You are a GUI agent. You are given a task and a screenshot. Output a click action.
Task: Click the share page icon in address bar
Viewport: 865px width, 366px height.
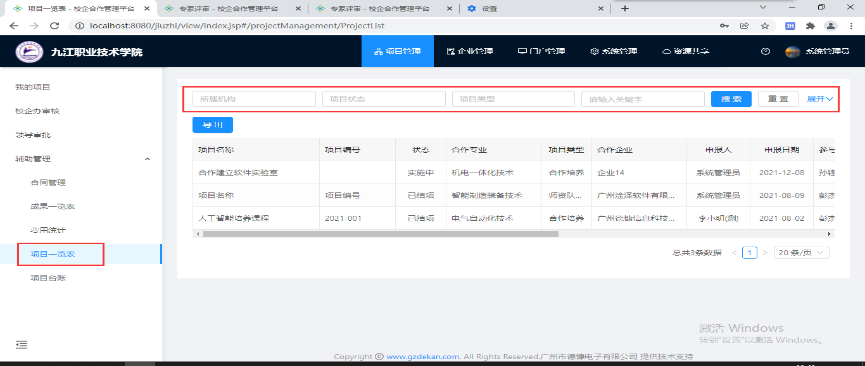tap(744, 25)
